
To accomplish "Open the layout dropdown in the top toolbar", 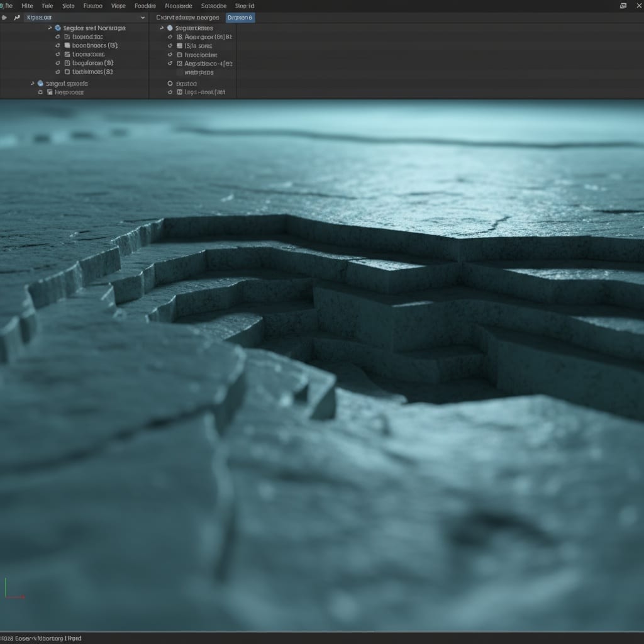I will tap(143, 18).
